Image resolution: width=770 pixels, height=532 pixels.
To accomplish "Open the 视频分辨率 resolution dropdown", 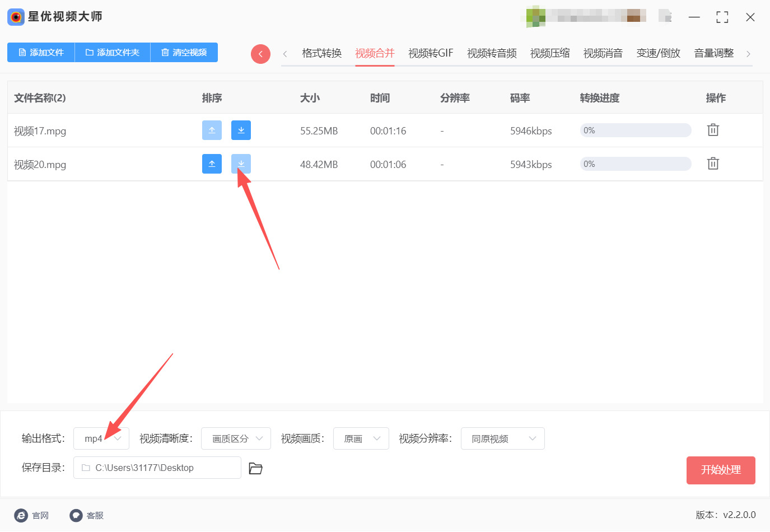I will (502, 438).
